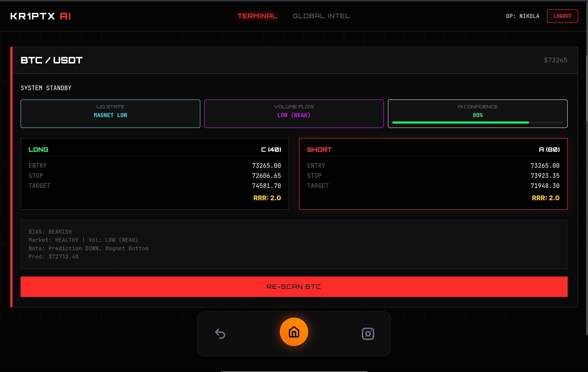The width and height of the screenshot is (588, 372).
Task: Click the SYSTEM STANDBY status text
Action: click(x=46, y=88)
